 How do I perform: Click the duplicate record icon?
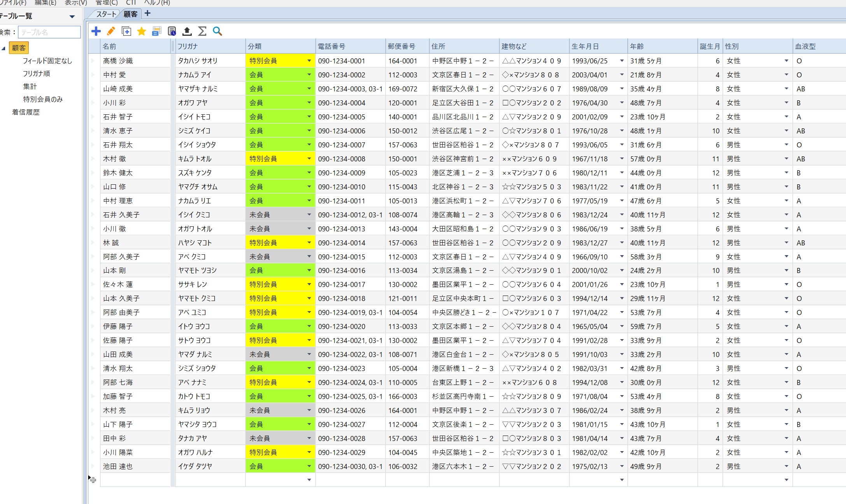[126, 31]
